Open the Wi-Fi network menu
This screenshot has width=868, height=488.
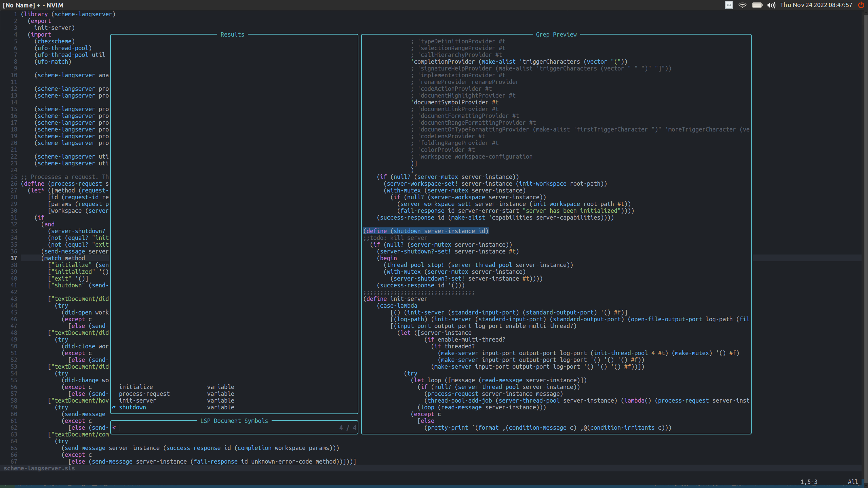pyautogui.click(x=742, y=5)
